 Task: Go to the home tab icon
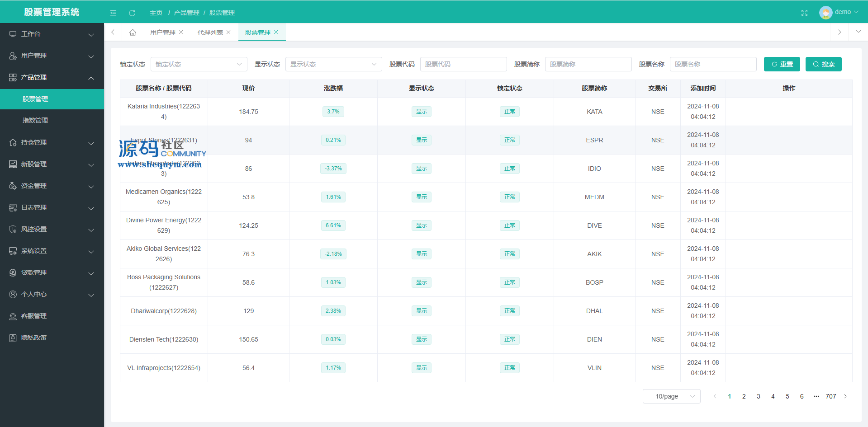point(133,33)
